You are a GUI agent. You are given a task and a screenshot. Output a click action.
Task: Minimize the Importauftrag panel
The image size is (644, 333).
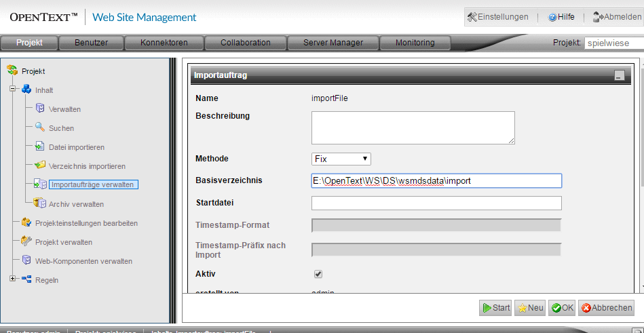click(619, 76)
